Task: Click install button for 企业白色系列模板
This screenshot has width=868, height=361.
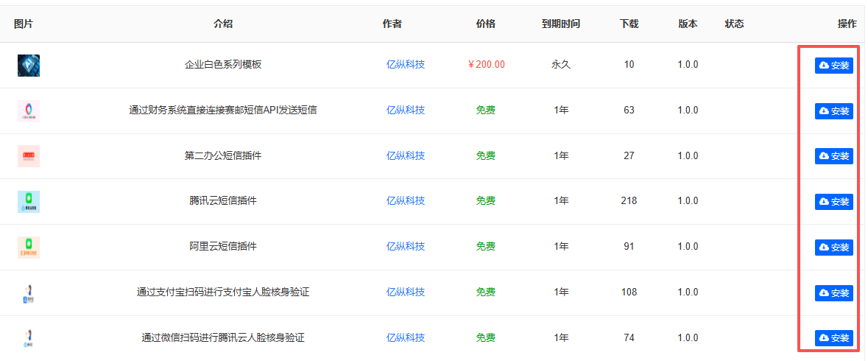Action: (x=833, y=66)
